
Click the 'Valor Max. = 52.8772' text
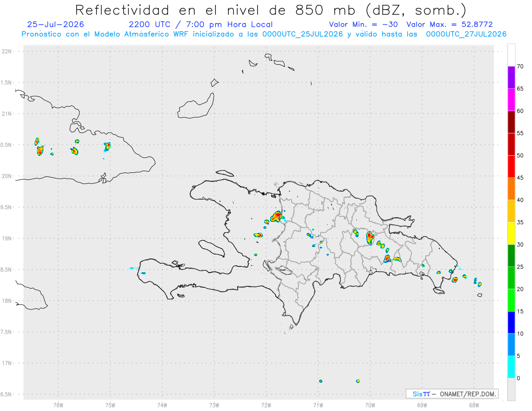(450, 24)
